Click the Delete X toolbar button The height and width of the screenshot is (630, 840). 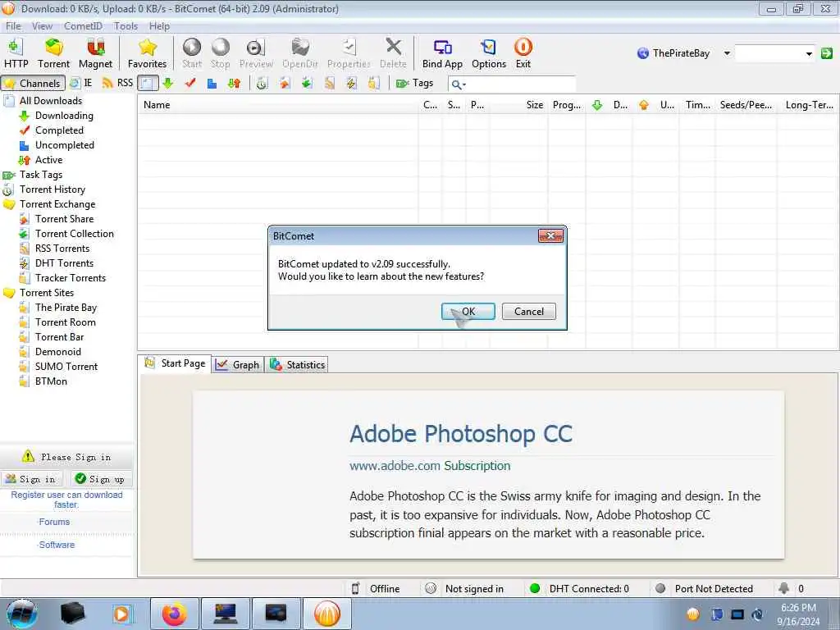393,53
